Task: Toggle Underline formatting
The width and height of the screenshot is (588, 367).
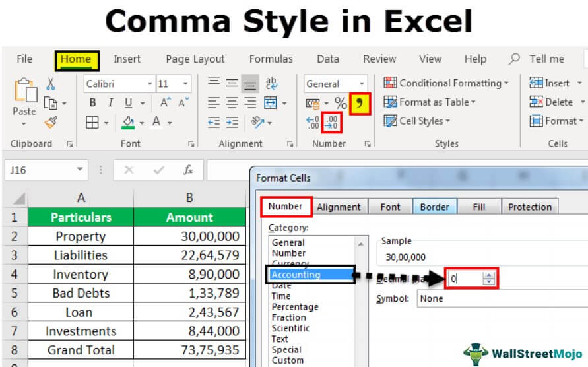Action: pos(128,102)
